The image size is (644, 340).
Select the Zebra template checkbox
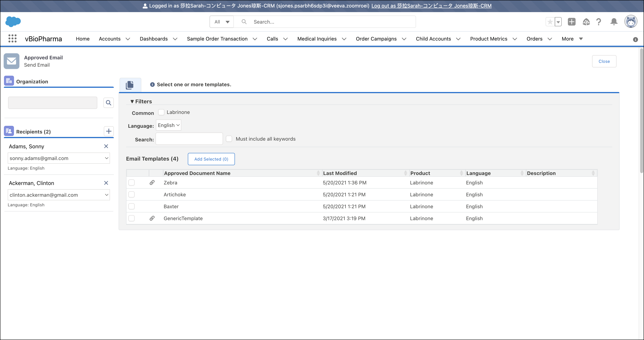pyautogui.click(x=131, y=183)
